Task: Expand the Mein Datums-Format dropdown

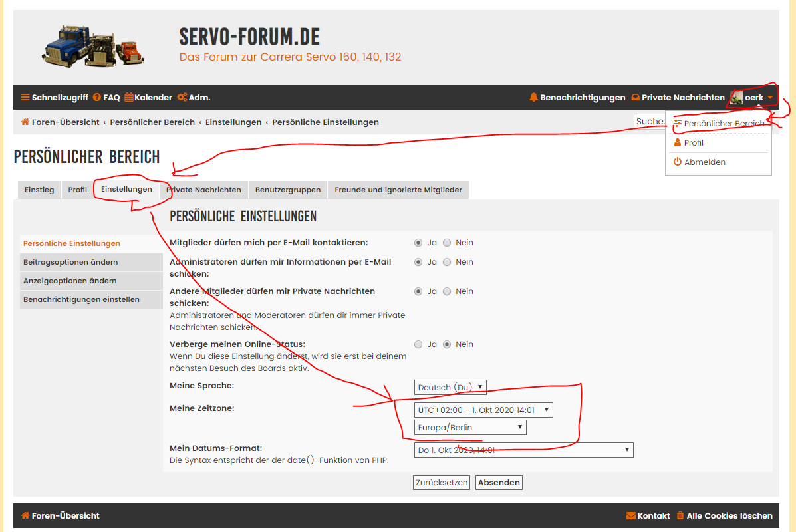Action: 523,450
